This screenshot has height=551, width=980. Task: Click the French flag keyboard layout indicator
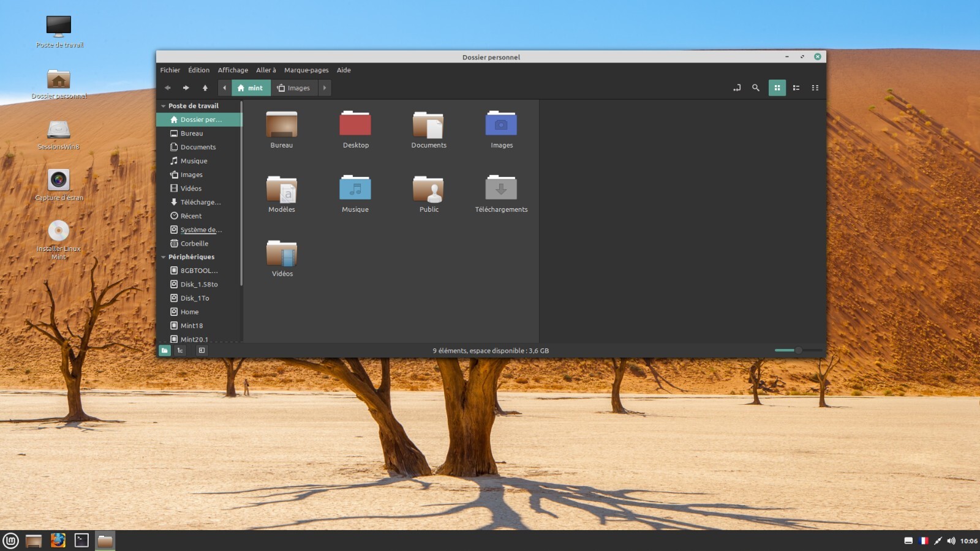click(924, 541)
